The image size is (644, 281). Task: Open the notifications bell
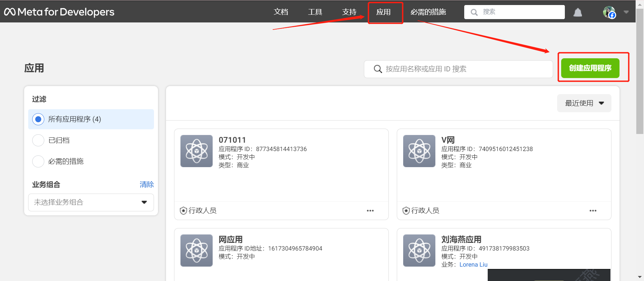click(x=578, y=12)
